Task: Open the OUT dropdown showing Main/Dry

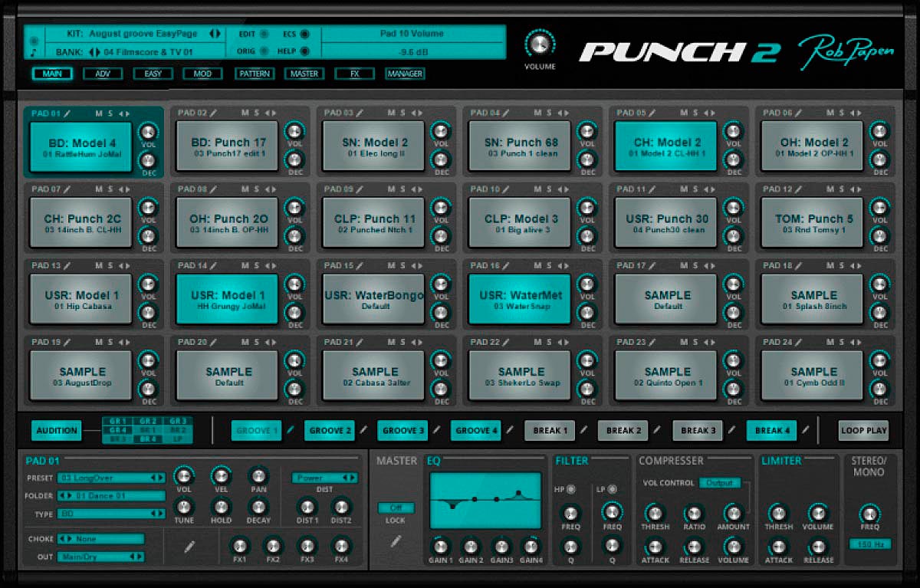Action: point(101,557)
